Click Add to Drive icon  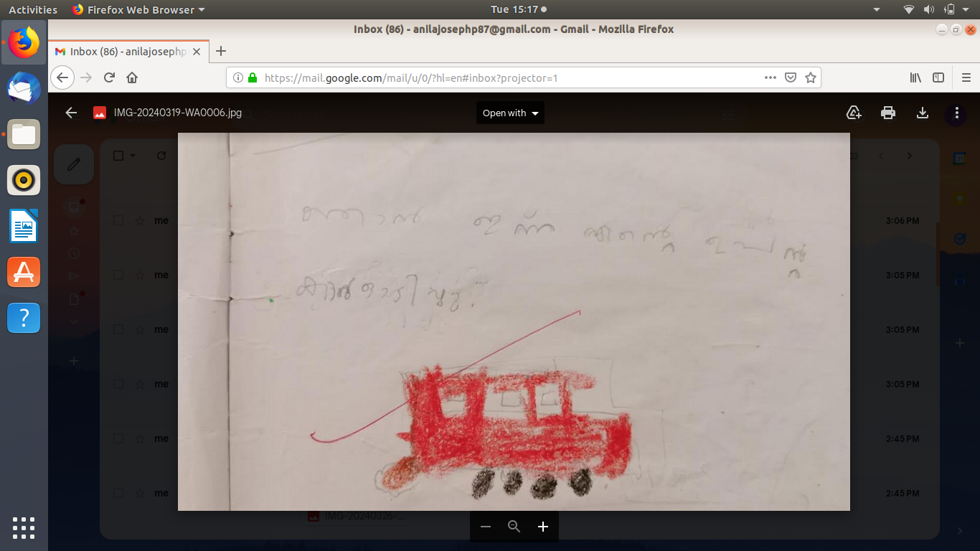[854, 113]
